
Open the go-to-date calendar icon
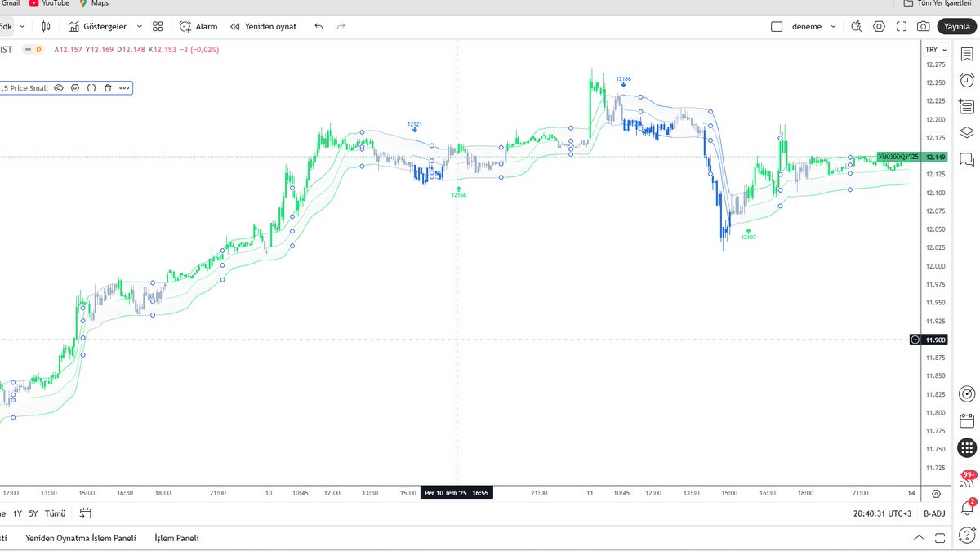pyautogui.click(x=86, y=513)
